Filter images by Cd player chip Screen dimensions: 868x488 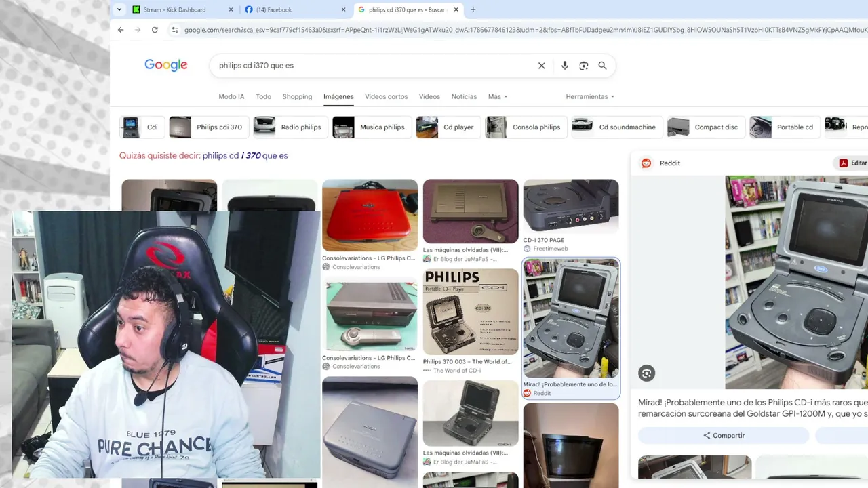[x=448, y=127]
